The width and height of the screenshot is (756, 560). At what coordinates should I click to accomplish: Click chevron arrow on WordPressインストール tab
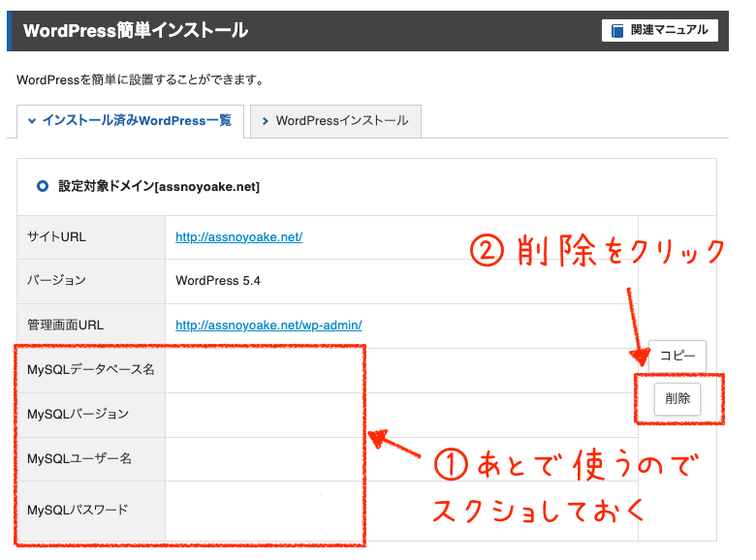266,121
